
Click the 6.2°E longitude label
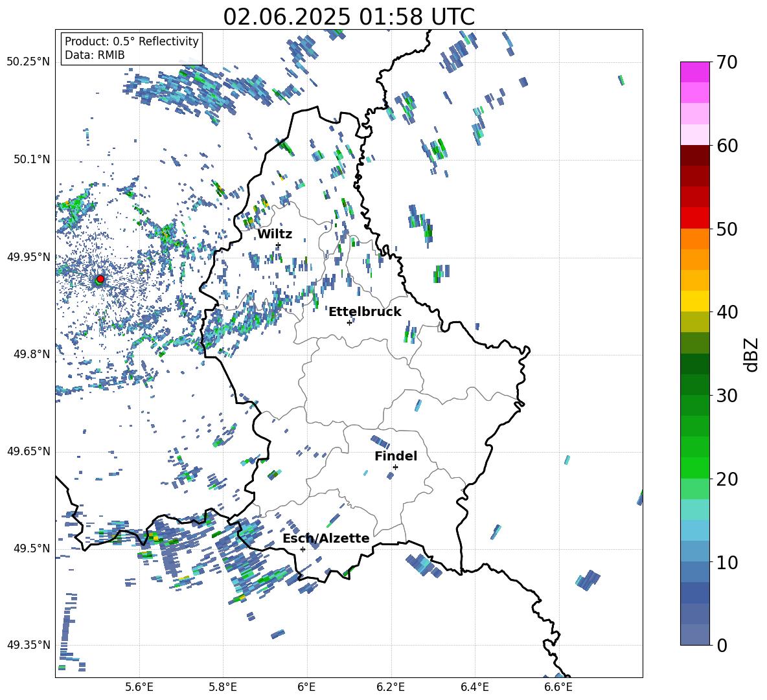(x=391, y=687)
